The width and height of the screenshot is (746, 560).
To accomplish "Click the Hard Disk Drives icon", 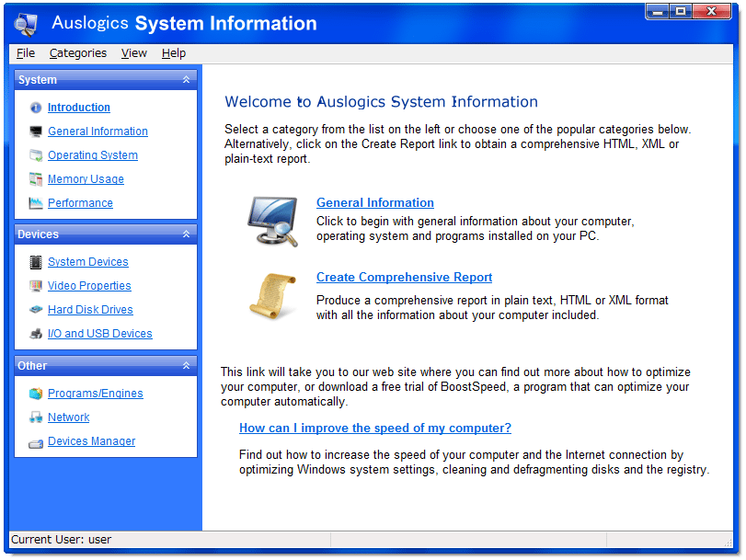I will [x=36, y=310].
